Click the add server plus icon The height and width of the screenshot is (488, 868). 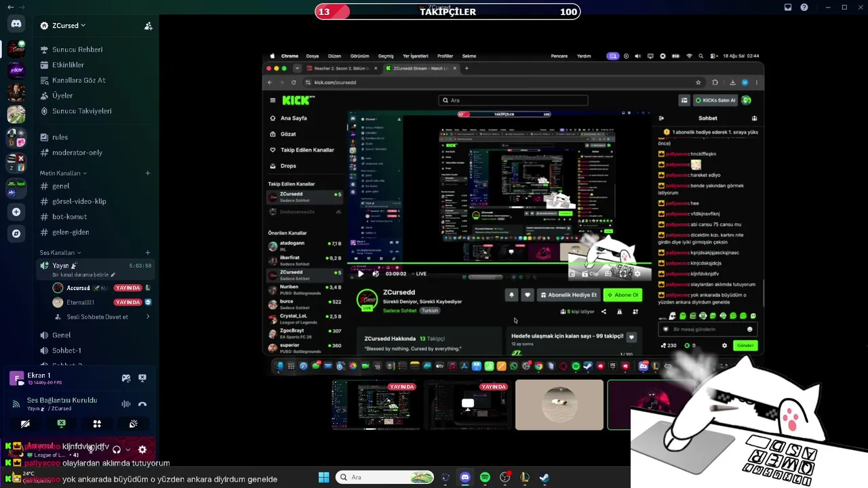[16, 211]
